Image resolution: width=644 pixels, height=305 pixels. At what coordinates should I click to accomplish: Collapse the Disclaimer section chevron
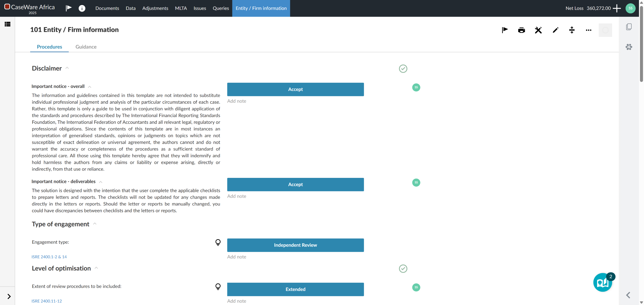click(x=67, y=68)
